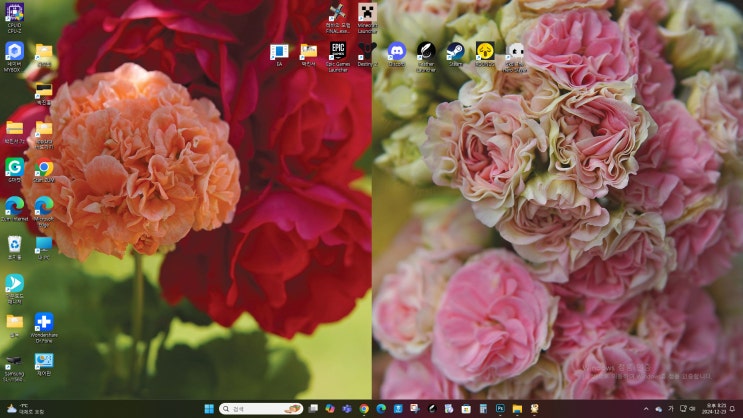Open the Wondershare Dr.Fone desktop shortcut
The width and height of the screenshot is (743, 418).
(44, 327)
